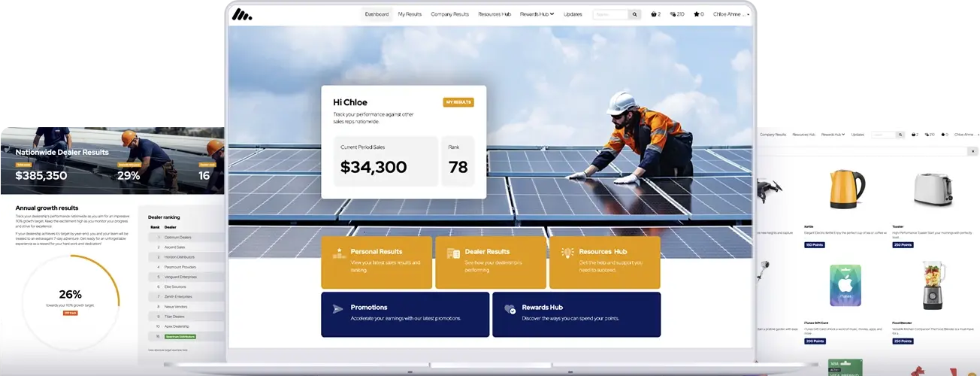
Task: Expand the Rewards Hub dropdown in the navbar
Action: tap(537, 14)
